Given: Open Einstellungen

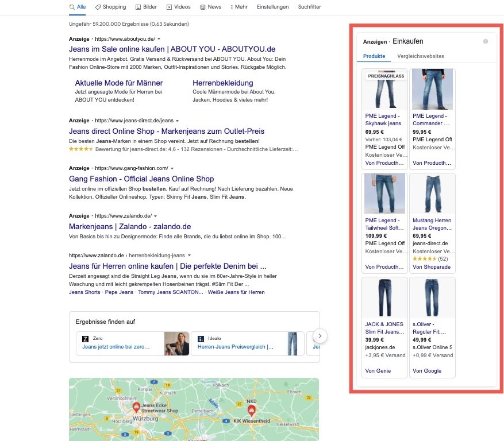Looking at the screenshot, I should [272, 7].
